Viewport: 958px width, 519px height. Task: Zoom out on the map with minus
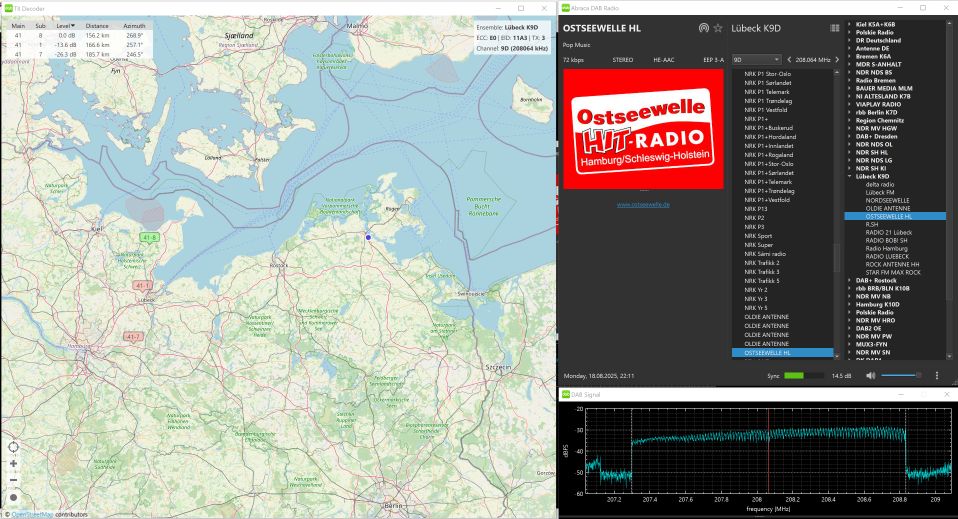click(13, 480)
